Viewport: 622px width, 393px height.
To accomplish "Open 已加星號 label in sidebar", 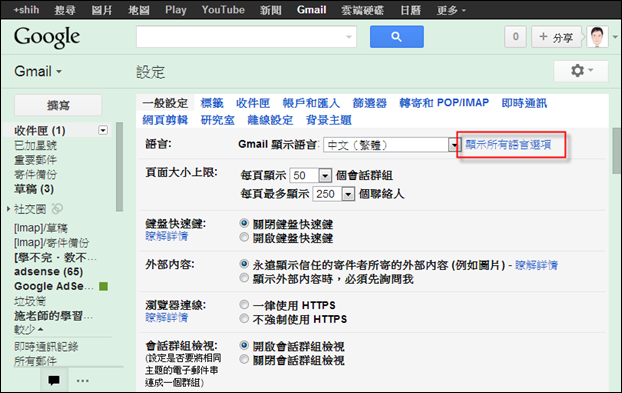I will coord(35,145).
